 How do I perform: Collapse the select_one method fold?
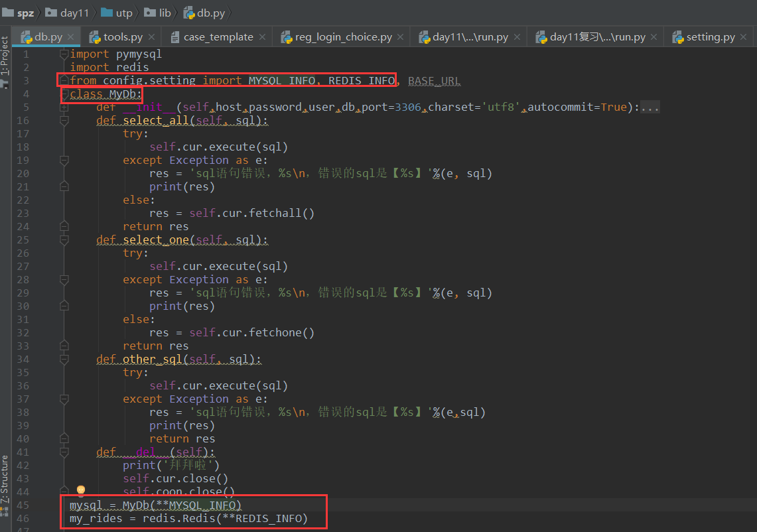(x=64, y=239)
